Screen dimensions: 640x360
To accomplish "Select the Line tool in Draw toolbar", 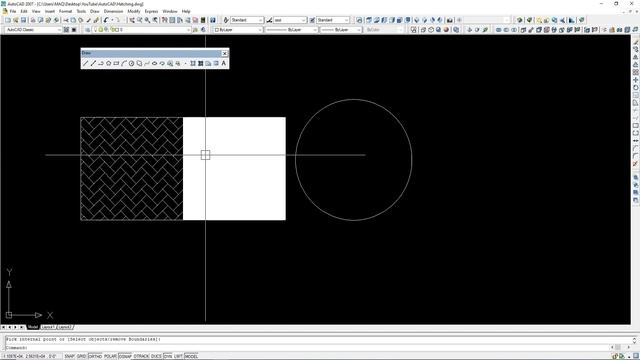I will pos(85,63).
